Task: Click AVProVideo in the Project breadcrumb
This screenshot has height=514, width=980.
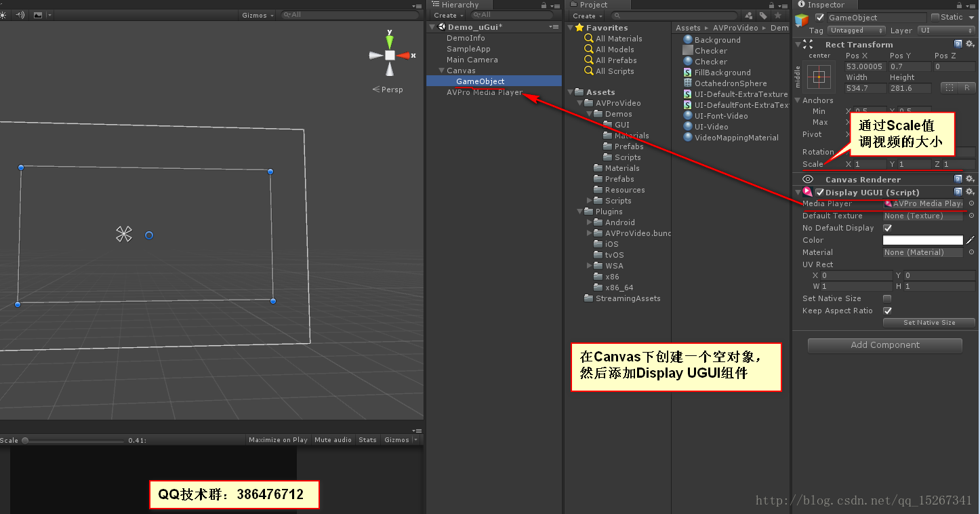Action: click(x=735, y=28)
